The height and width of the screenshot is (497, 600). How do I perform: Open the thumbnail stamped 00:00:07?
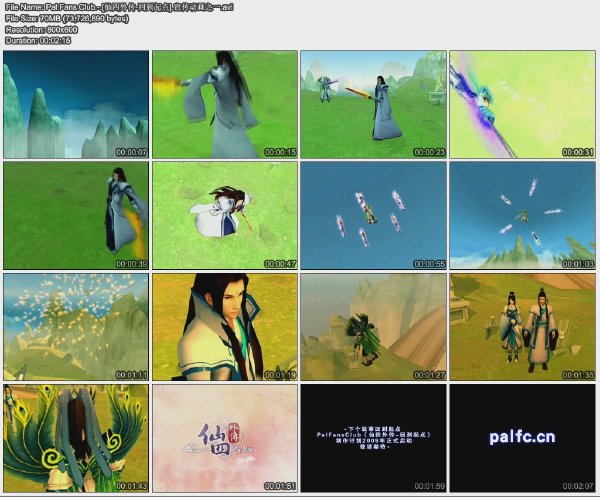click(x=76, y=104)
